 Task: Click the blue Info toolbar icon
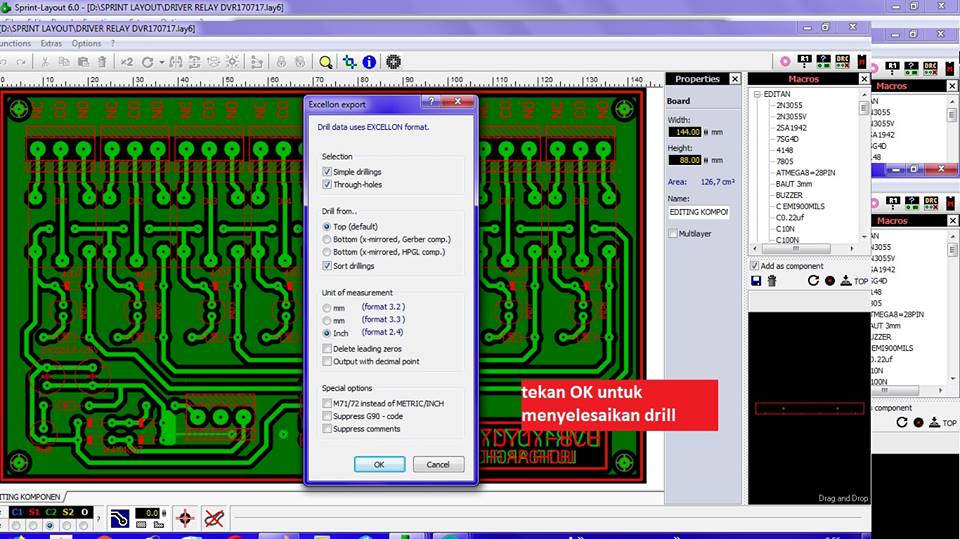click(369, 62)
